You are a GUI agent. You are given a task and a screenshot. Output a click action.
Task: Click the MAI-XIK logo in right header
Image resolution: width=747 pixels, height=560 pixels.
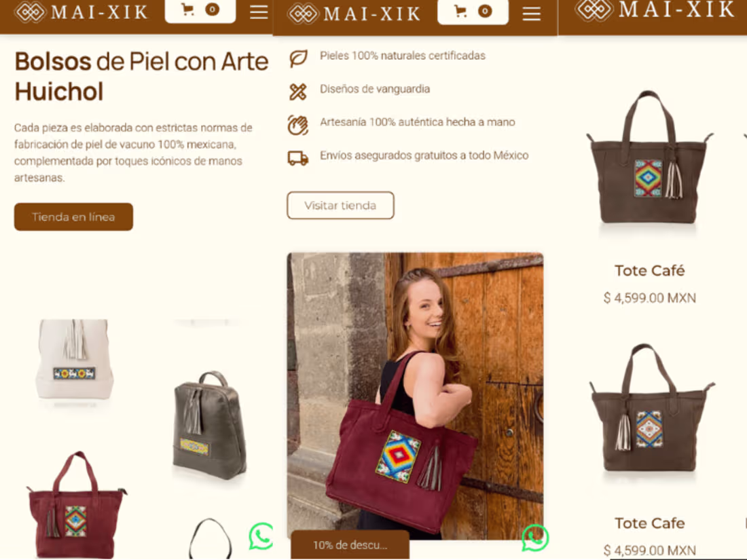[x=655, y=10]
